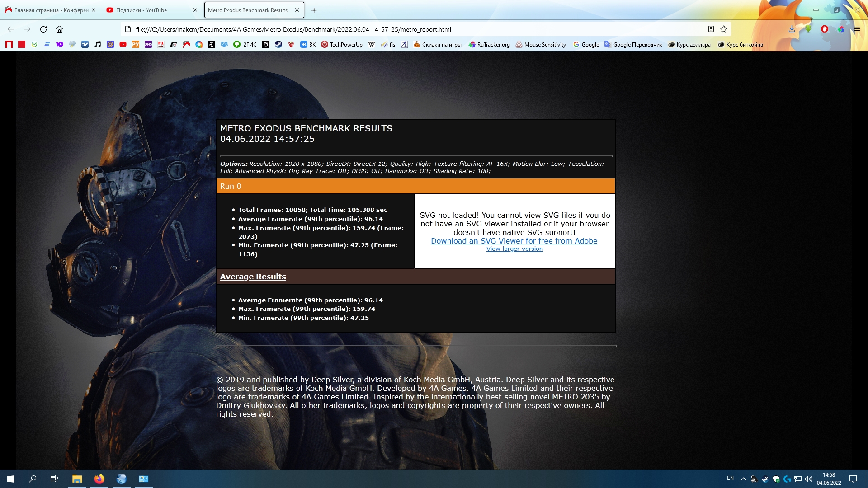Open a new browser tab
Image resolution: width=868 pixels, height=488 pixels.
(314, 10)
